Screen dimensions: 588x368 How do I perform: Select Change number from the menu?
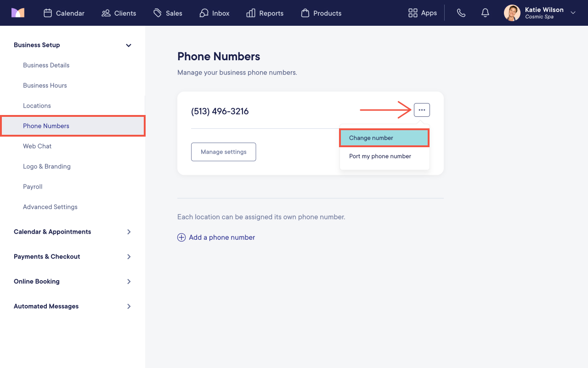coord(384,138)
